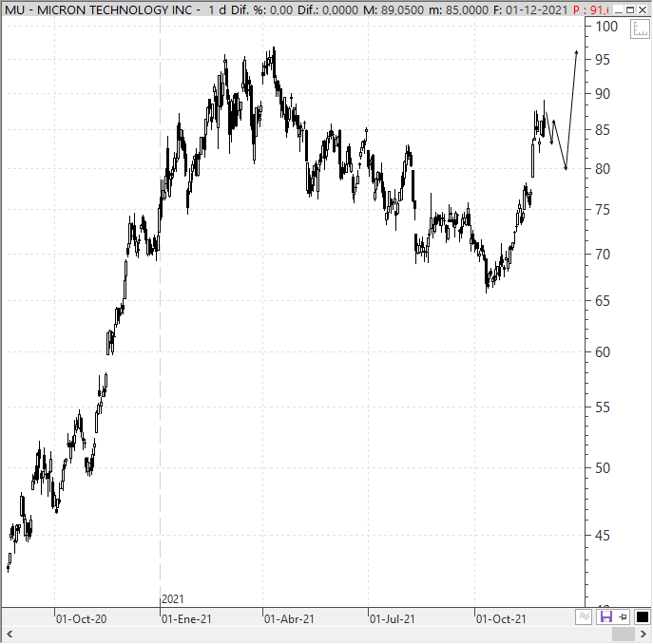Click the MU - MICRON TECHNOLOGY INC title
This screenshot has height=644, width=653.
98,10
